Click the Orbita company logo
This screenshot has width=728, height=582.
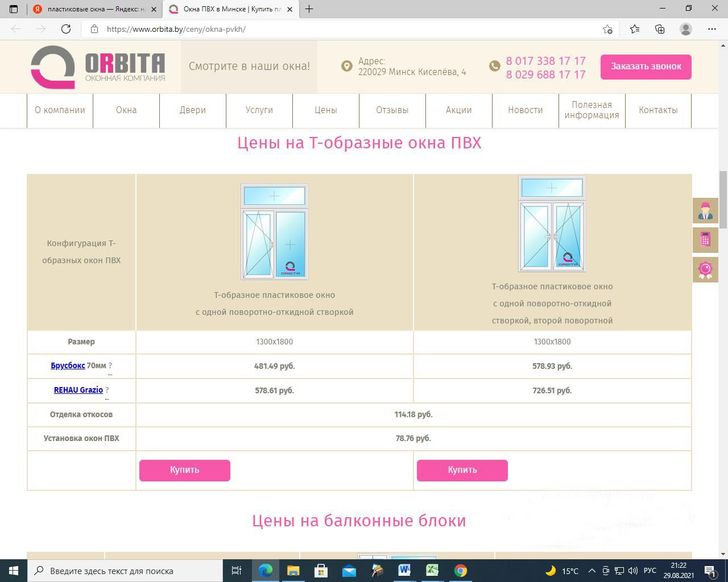click(98, 67)
